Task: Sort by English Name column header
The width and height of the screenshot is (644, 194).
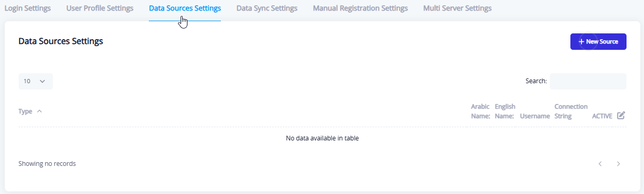Action: pos(505,111)
